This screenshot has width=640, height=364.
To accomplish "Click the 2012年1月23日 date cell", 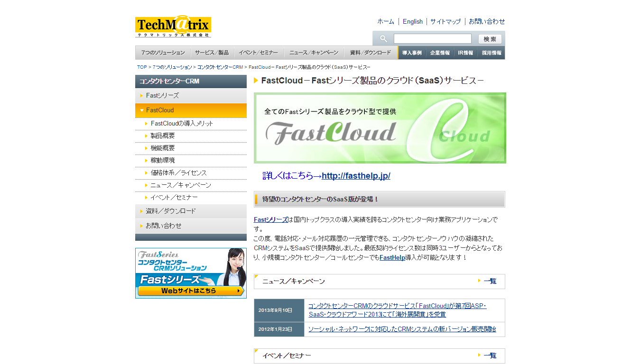I will (279, 329).
